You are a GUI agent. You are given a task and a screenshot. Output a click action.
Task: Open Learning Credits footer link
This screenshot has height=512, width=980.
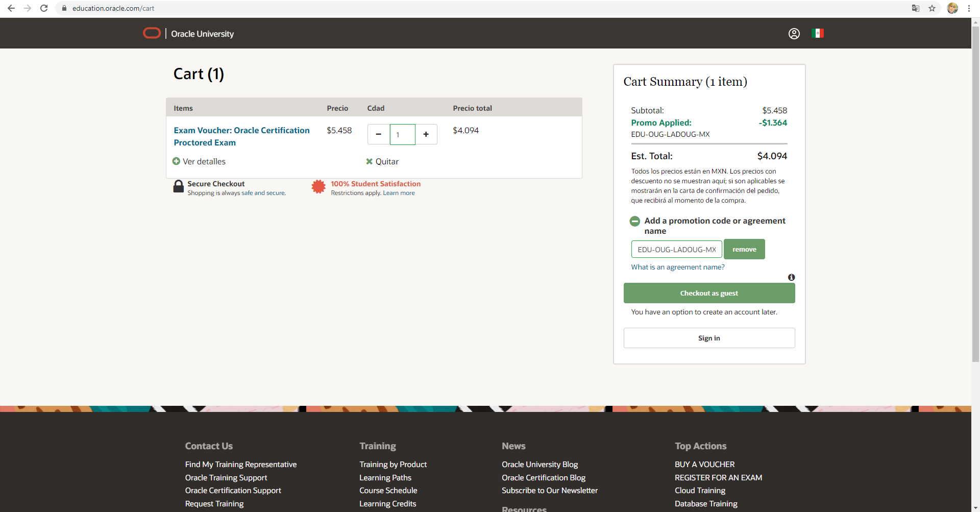click(x=388, y=504)
